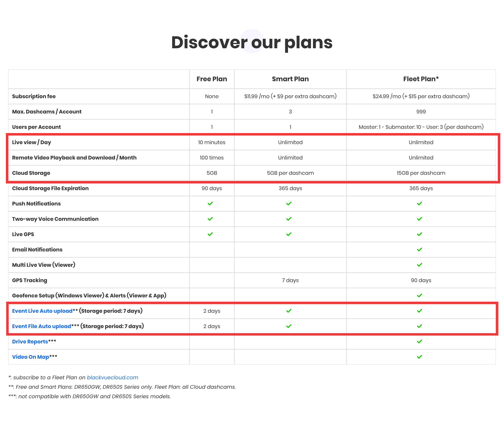Click the 15GB per dashcam cell

pyautogui.click(x=421, y=173)
